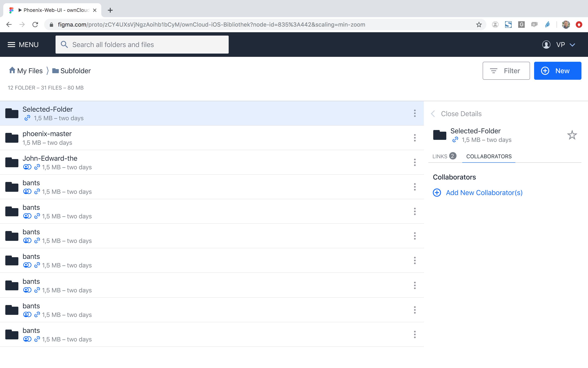
Task: Click collaborators share icon under John-Edward-the
Action: [x=27, y=167]
